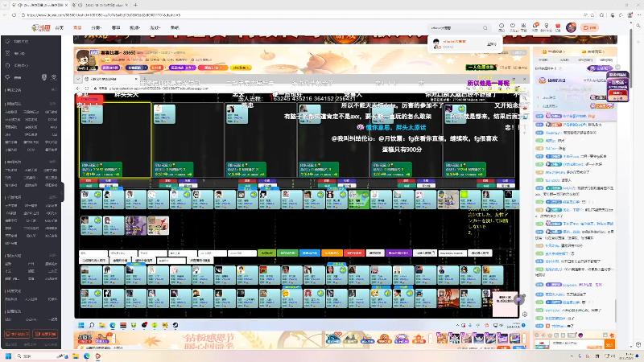This screenshot has height=362, width=644.
Task: Open a new browser tab
Action: [135, 5]
